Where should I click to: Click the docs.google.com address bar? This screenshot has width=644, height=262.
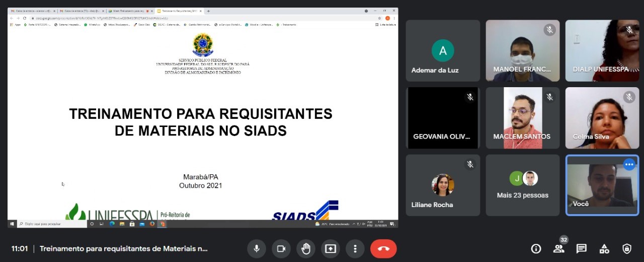point(201,18)
